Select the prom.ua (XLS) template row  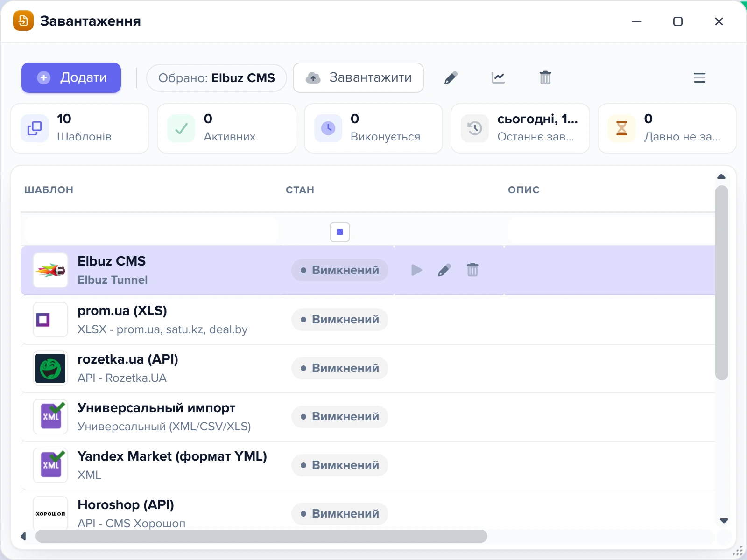pos(368,320)
